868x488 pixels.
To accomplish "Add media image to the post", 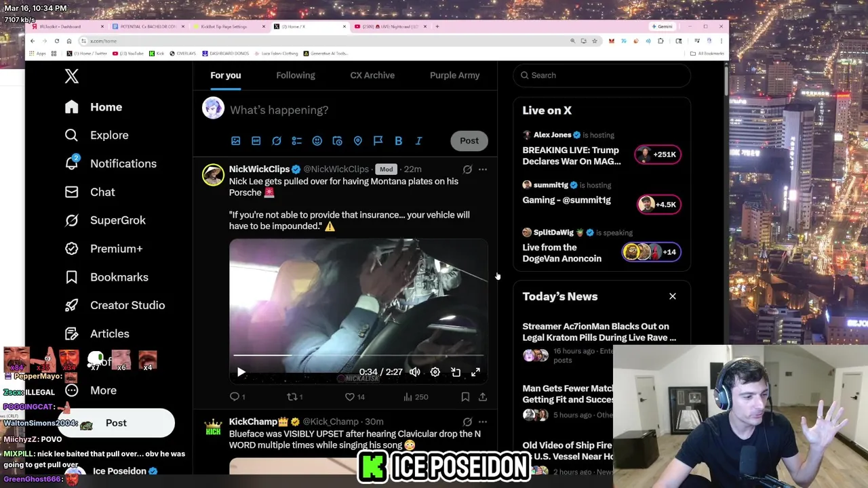I will [235, 141].
